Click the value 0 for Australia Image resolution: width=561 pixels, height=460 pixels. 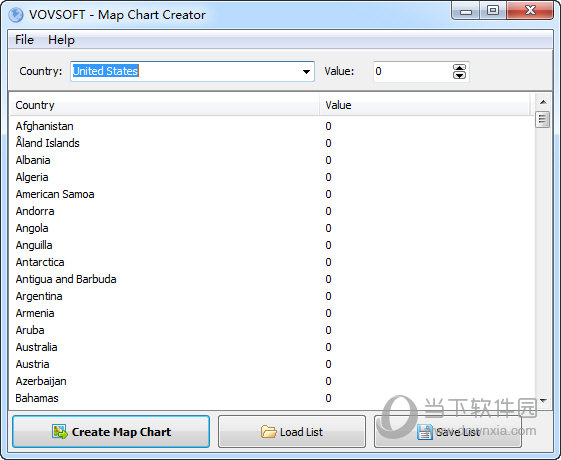tap(328, 347)
